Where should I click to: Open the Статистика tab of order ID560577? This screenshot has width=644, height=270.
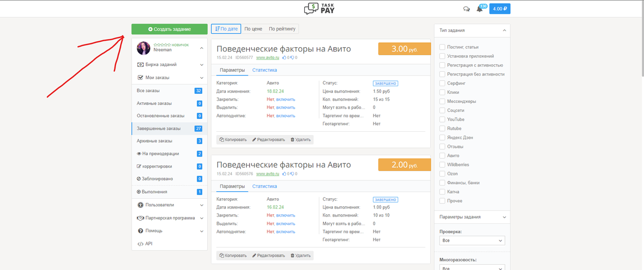coord(265,70)
